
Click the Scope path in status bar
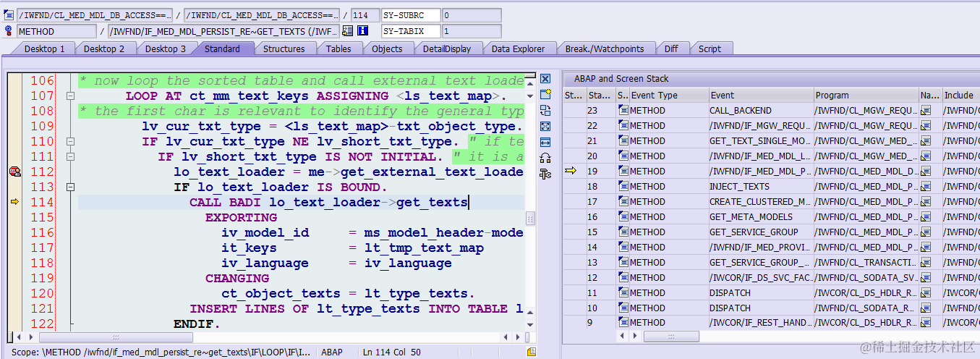click(x=161, y=352)
